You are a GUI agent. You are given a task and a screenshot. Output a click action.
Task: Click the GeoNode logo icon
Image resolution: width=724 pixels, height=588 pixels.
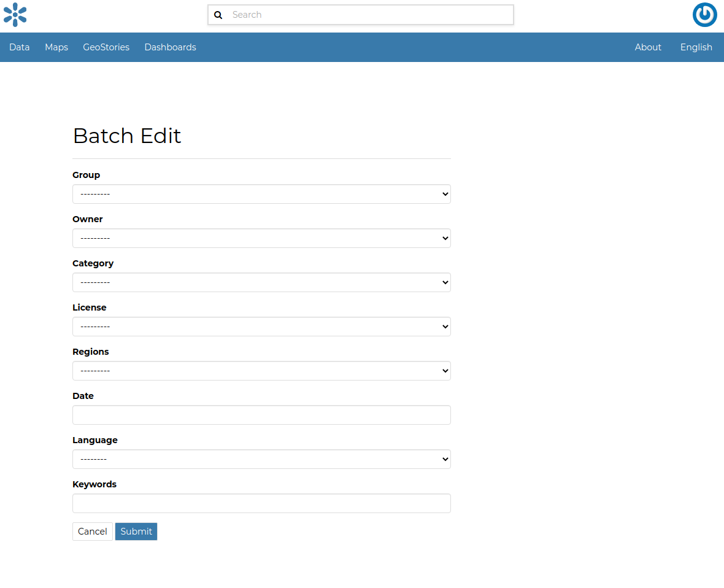(15, 15)
